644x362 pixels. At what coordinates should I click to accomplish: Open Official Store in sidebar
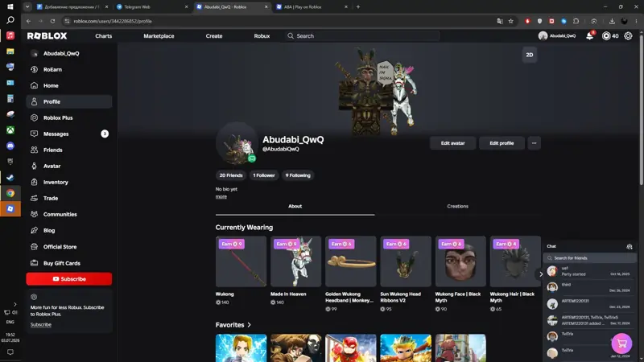coord(69,247)
